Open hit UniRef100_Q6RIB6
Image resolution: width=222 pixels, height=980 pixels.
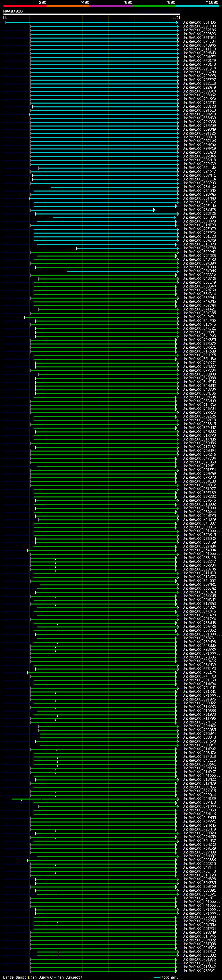coord(199,30)
